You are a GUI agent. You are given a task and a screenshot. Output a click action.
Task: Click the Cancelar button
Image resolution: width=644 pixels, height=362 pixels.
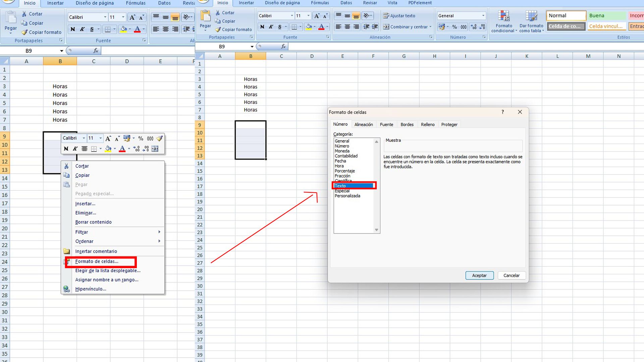(x=511, y=275)
